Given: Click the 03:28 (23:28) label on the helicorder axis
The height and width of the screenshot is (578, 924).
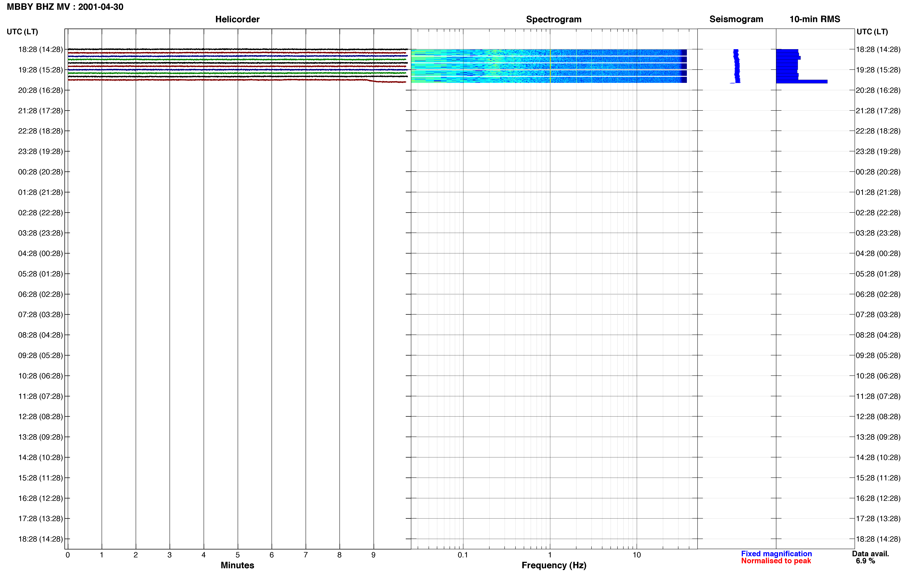Looking at the screenshot, I should pos(41,233).
